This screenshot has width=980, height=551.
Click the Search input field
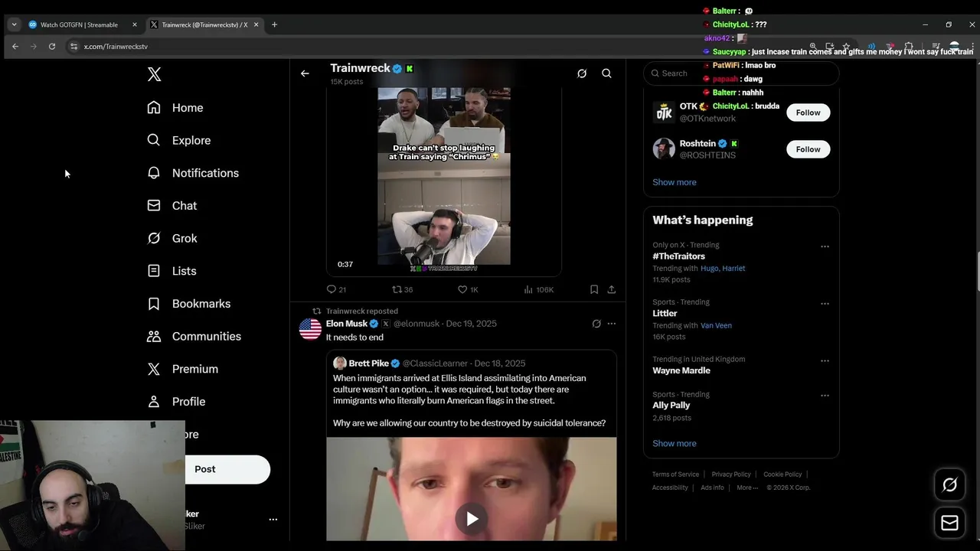click(x=741, y=73)
